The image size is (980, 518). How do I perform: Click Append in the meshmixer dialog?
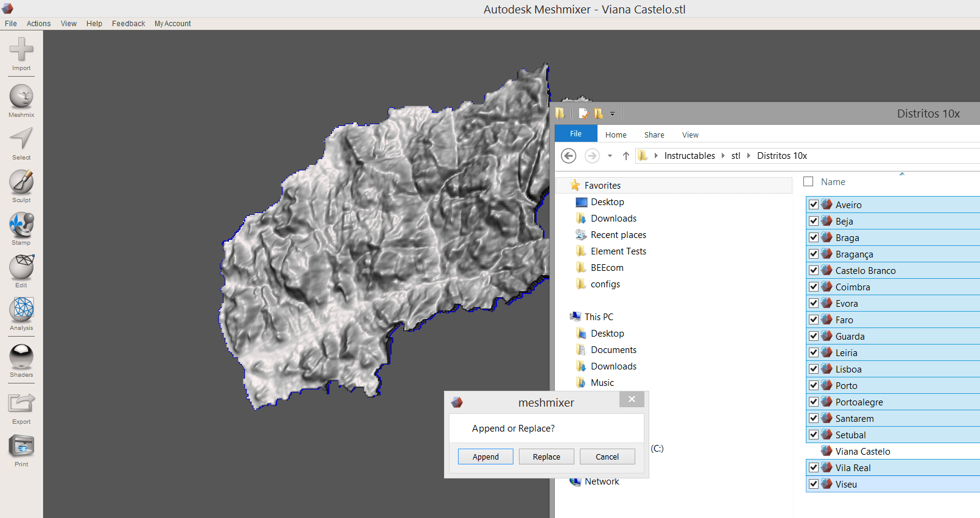point(485,457)
